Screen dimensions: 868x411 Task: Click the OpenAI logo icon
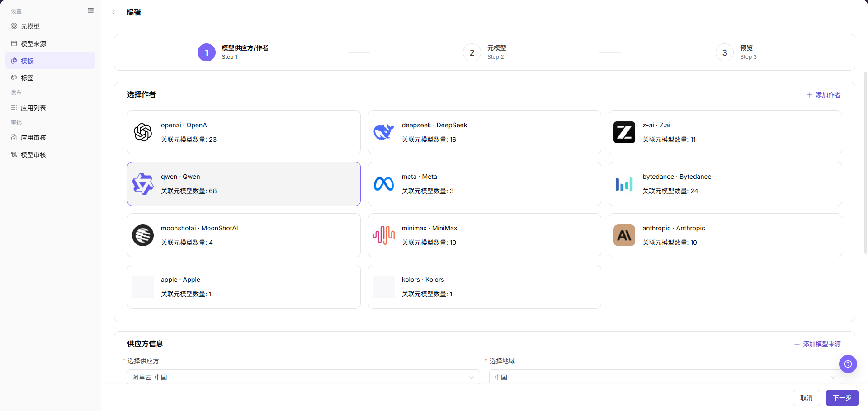point(143,132)
